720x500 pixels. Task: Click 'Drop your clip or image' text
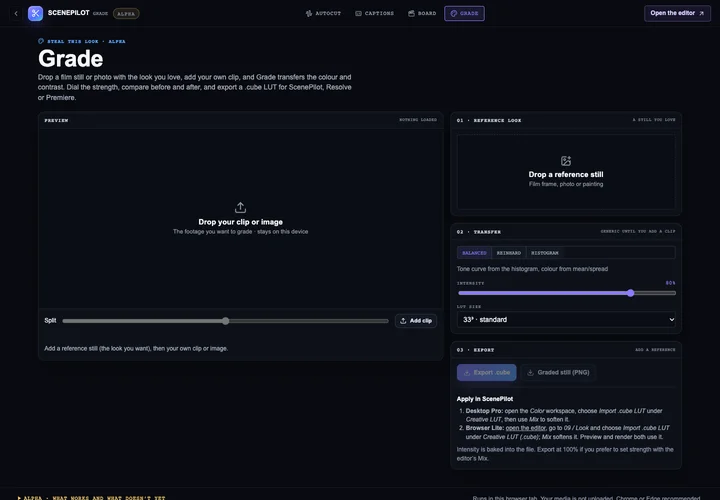click(240, 222)
